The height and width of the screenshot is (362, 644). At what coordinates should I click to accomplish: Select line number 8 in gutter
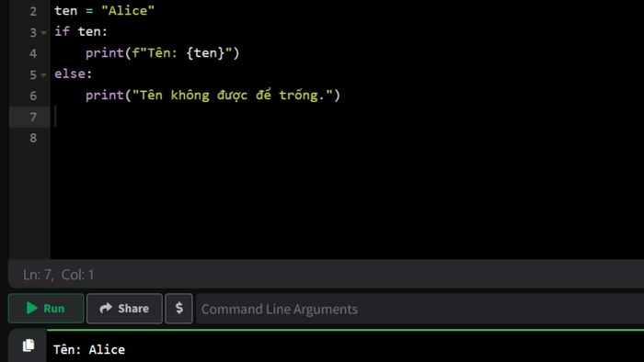[33, 138]
